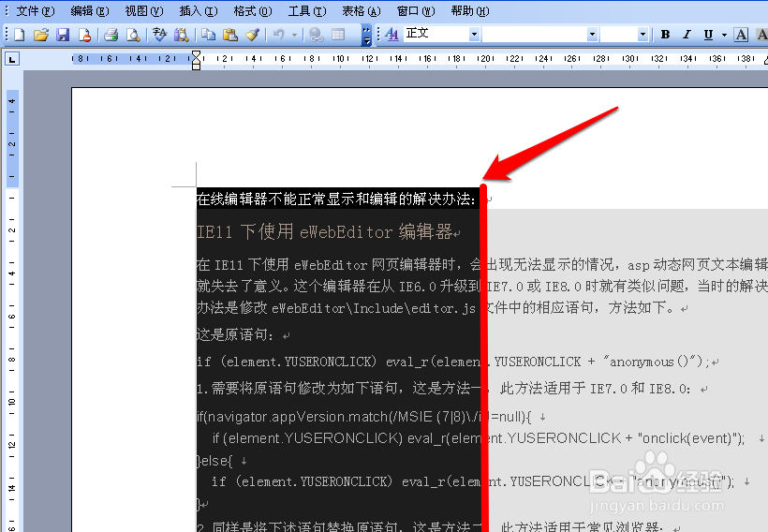
Task: Click the standard toolbar move handle
Action: [x=7, y=35]
